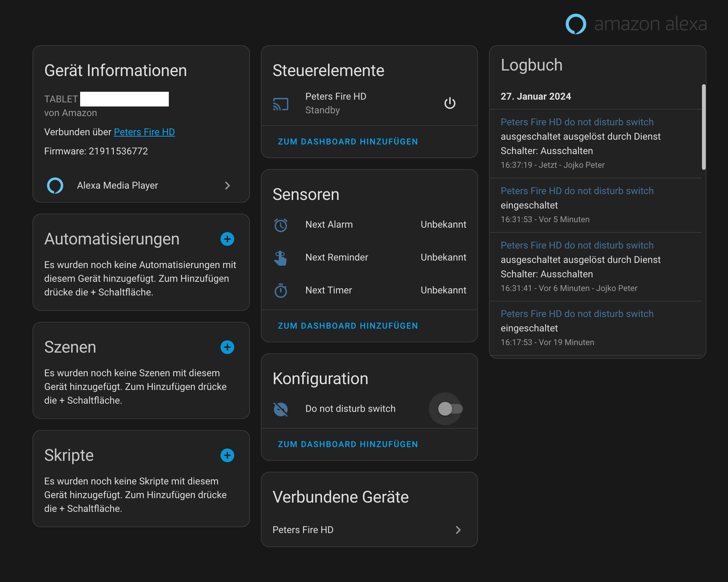Click the Logbuch scrollbar thumb
Image resolution: width=728 pixels, height=582 pixels.
pos(704,127)
